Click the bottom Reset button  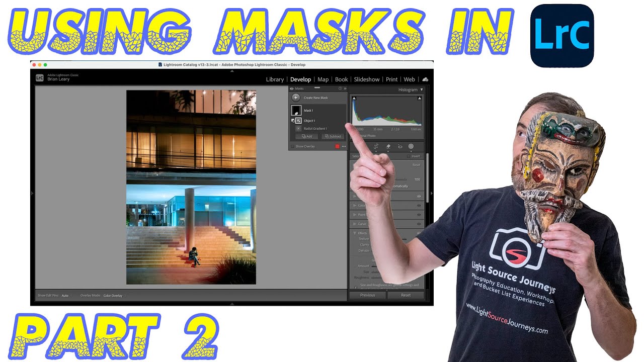pos(406,295)
